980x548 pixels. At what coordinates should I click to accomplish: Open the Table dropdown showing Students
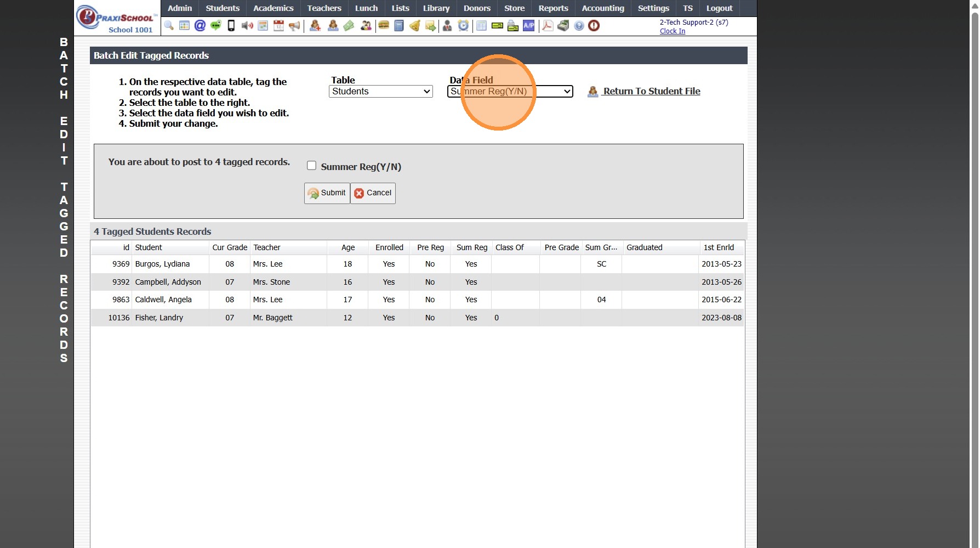(x=381, y=92)
